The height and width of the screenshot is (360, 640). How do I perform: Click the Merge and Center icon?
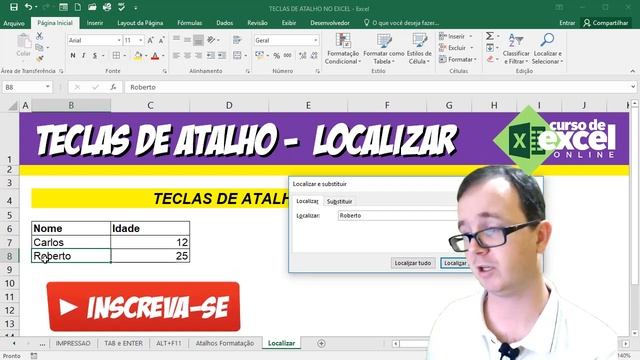coord(237,56)
